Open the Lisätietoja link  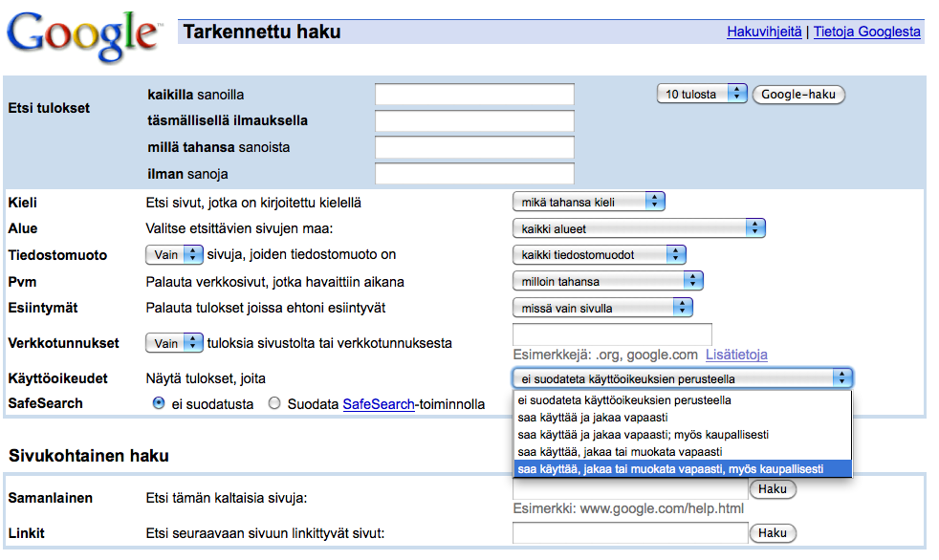[736, 355]
